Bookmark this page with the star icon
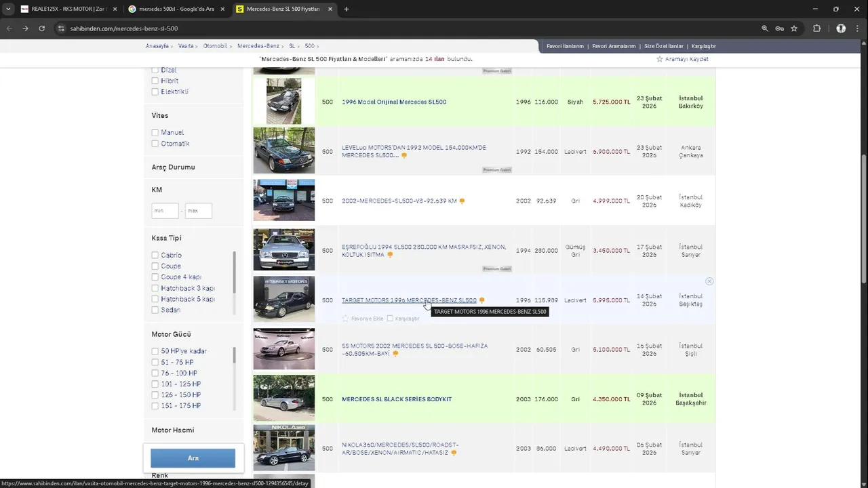Screen dimensions: 868x488 [794, 28]
